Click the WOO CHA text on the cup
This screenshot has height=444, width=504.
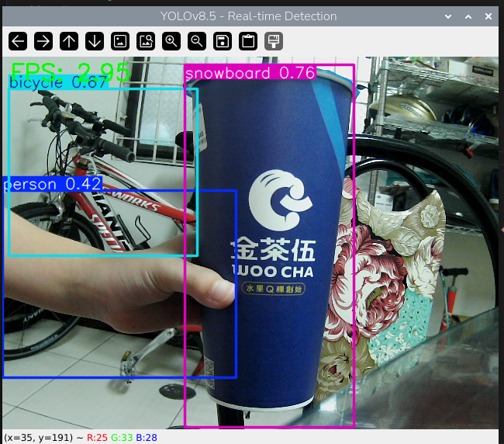[273, 272]
